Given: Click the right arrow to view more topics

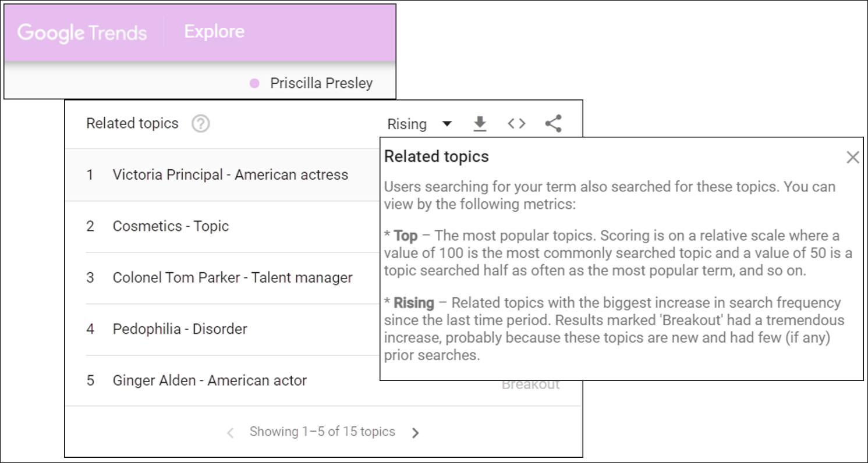Looking at the screenshot, I should pyautogui.click(x=414, y=432).
